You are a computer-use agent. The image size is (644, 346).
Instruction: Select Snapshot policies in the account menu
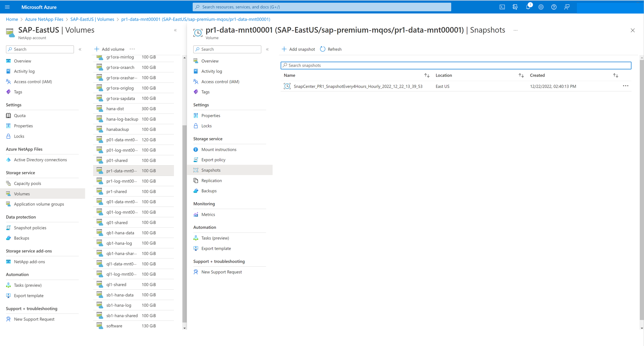[x=30, y=227]
